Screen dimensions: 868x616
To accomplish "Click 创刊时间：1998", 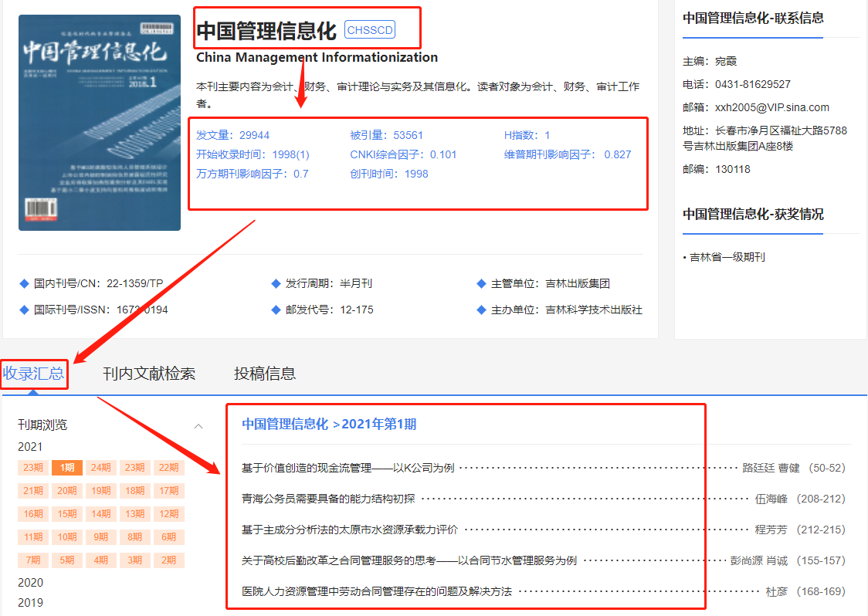I will click(x=389, y=174).
